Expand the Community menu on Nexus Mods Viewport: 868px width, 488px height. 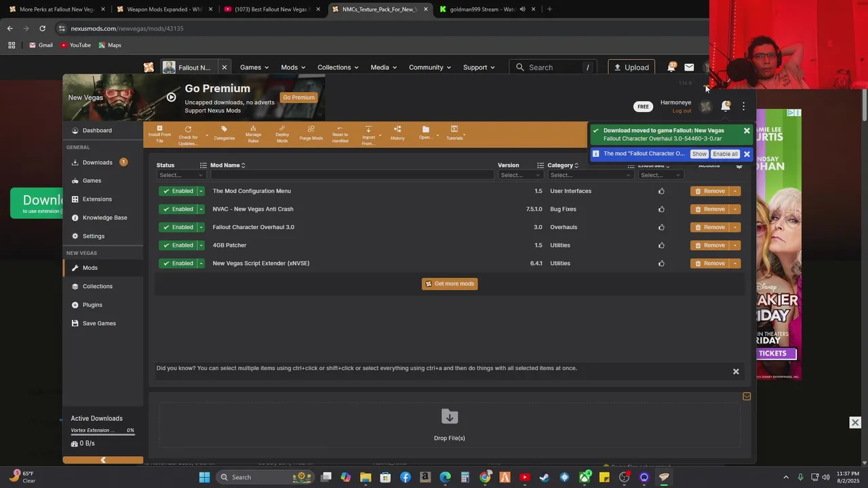click(430, 67)
